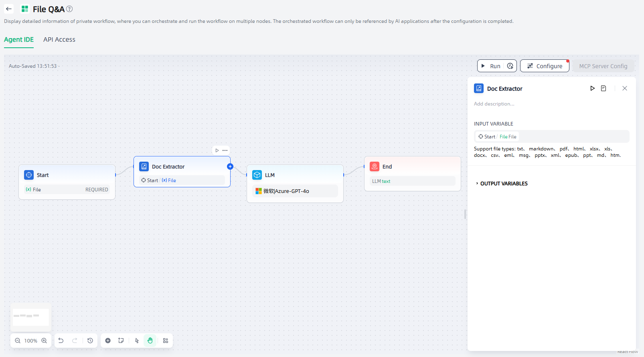Auto-organize nodes with the layout icon
Screen dimensions: 644x357
[x=166, y=341]
